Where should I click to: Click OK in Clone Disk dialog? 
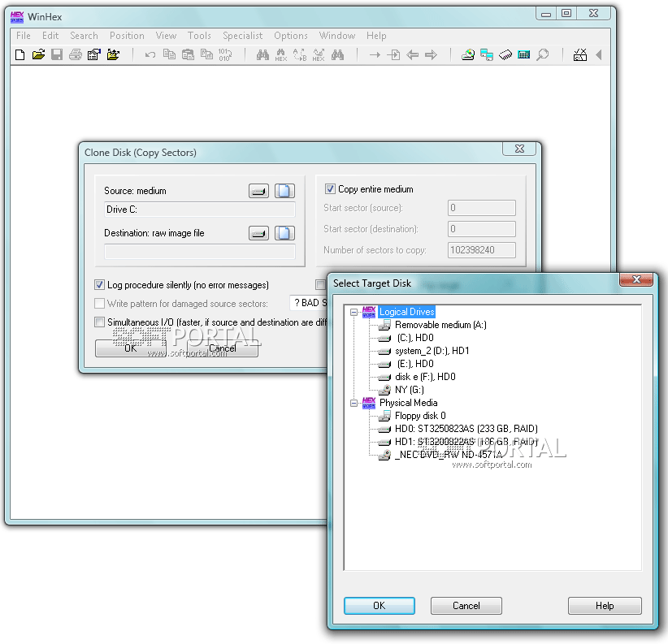point(130,348)
